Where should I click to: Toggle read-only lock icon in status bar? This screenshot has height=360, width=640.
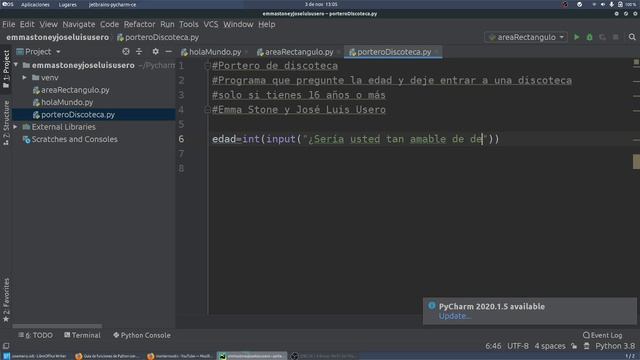pyautogui.click(x=574, y=346)
